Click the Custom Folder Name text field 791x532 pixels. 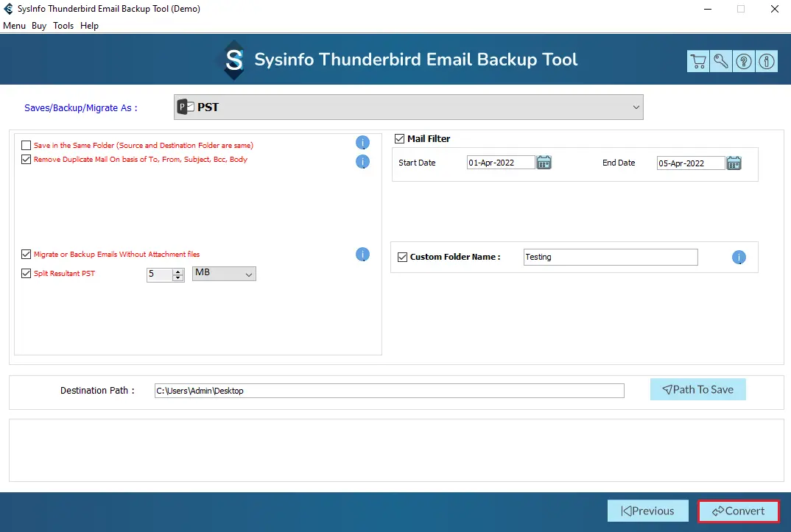pos(610,257)
